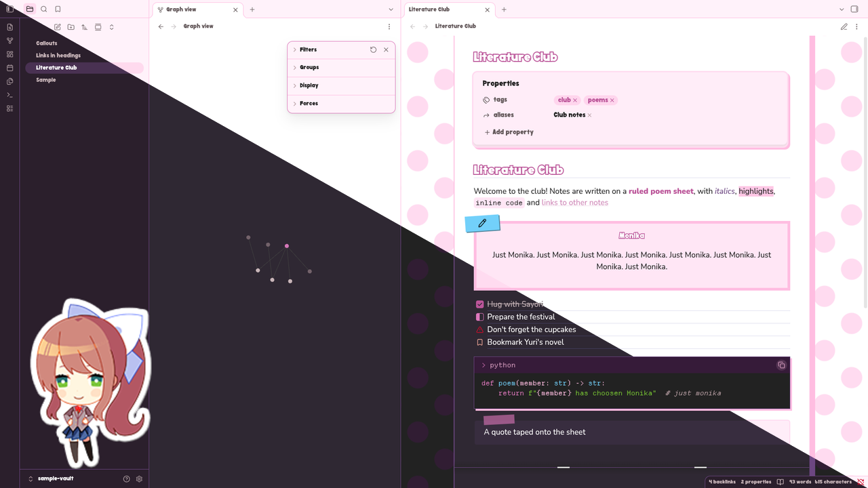Open tab list dropdown in graph pane
The width and height of the screenshot is (868, 488).
click(x=391, y=9)
